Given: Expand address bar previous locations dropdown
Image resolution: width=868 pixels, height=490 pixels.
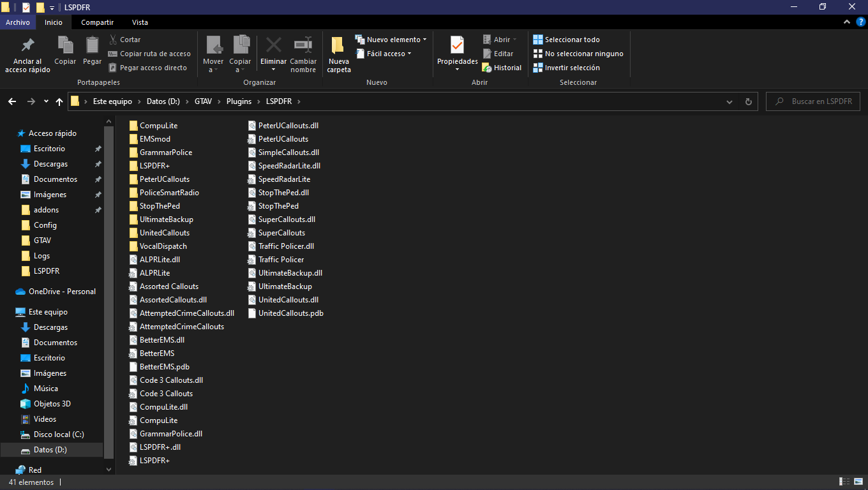Looking at the screenshot, I should coord(730,101).
